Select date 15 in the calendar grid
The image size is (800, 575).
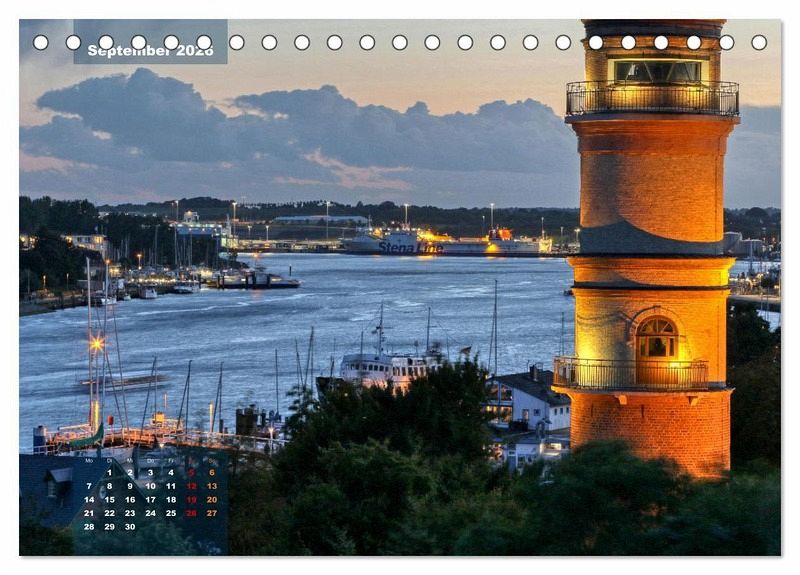point(109,499)
